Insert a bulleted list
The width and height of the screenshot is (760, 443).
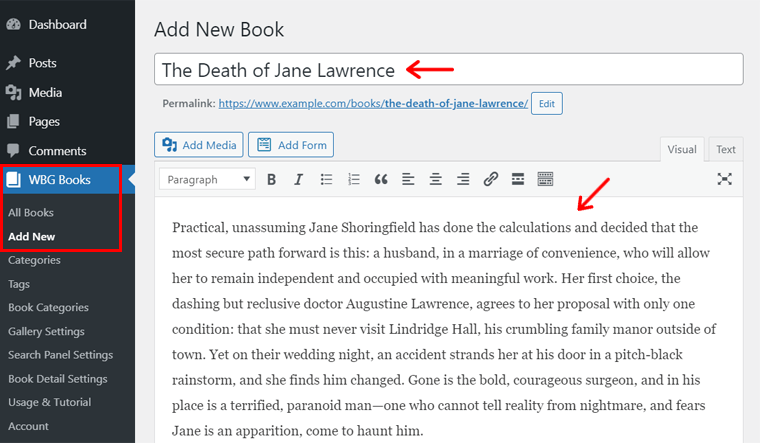tap(326, 180)
